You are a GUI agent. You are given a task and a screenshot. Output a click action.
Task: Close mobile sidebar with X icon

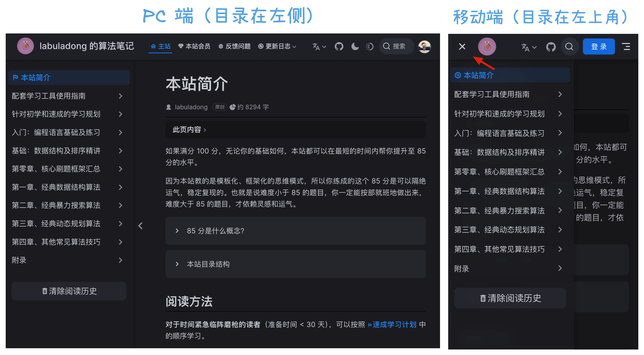pos(462,47)
